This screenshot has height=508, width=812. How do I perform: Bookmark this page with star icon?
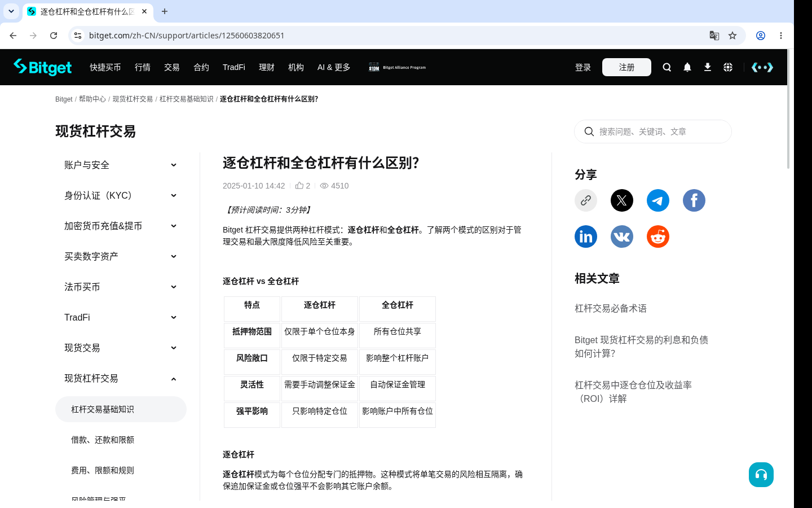[732, 36]
